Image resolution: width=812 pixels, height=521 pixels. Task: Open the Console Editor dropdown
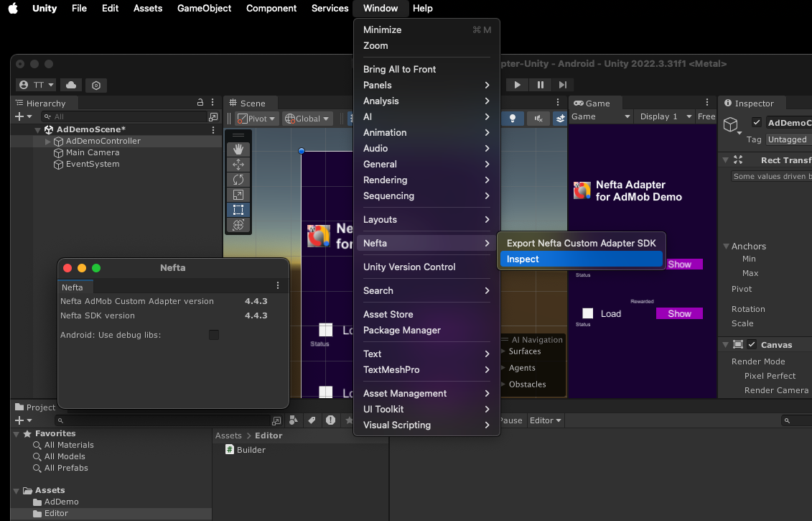pyautogui.click(x=546, y=420)
